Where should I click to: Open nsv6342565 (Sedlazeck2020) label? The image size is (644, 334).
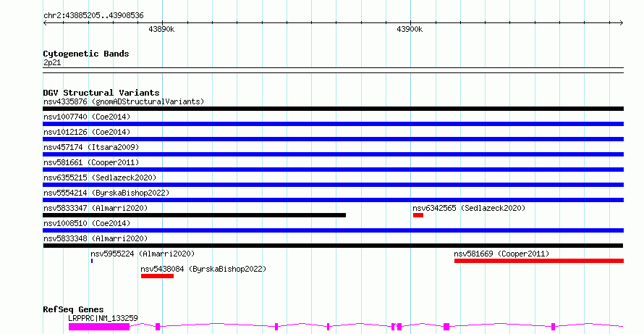coord(469,208)
